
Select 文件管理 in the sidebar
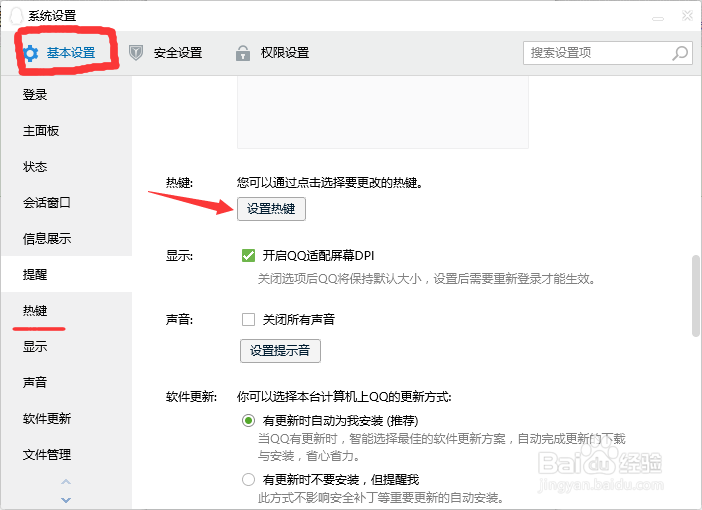point(66,454)
